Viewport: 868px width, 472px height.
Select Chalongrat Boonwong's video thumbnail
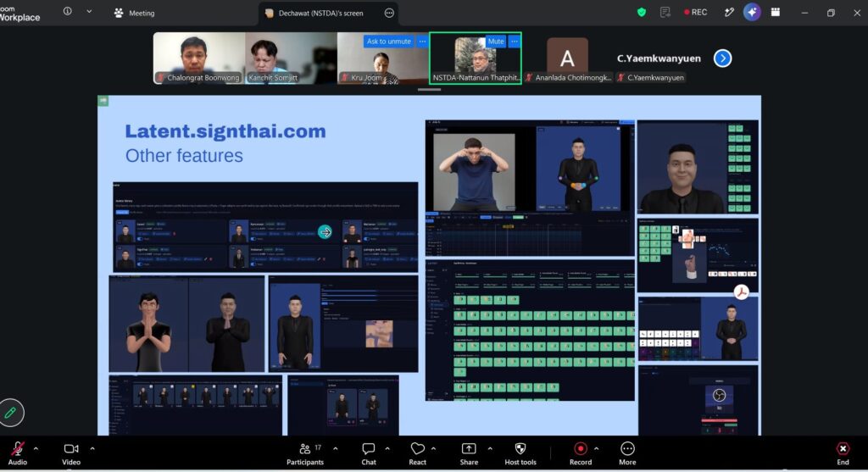pyautogui.click(x=198, y=58)
